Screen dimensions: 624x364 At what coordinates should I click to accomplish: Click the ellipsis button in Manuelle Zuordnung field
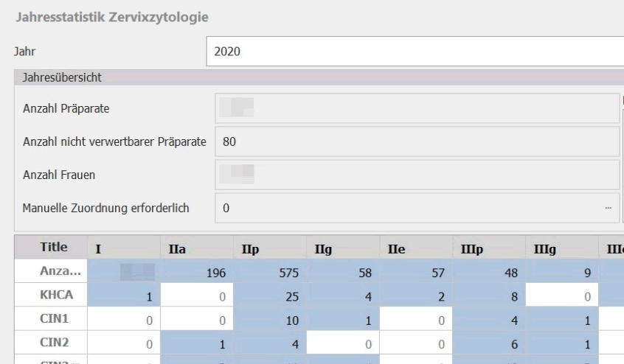click(608, 209)
